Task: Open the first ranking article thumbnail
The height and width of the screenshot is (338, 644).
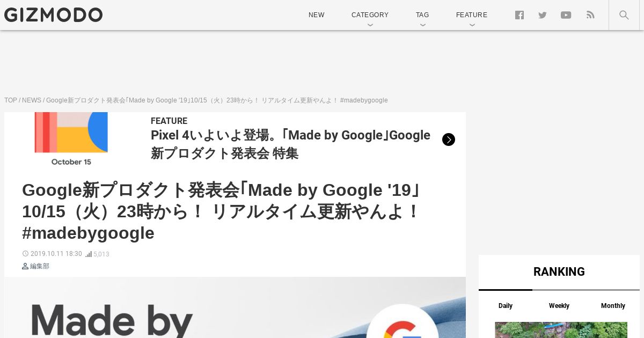Action: (561, 330)
